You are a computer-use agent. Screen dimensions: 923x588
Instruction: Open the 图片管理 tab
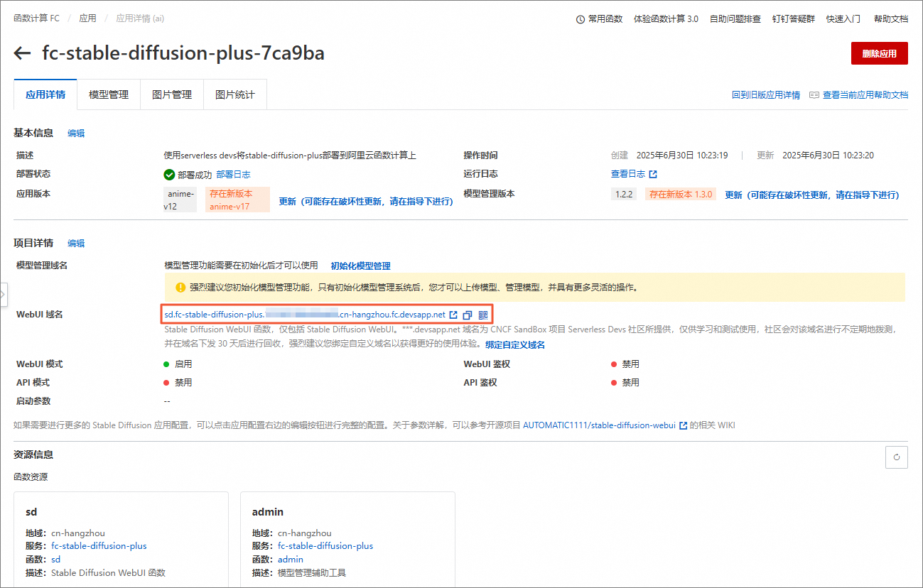click(x=172, y=94)
